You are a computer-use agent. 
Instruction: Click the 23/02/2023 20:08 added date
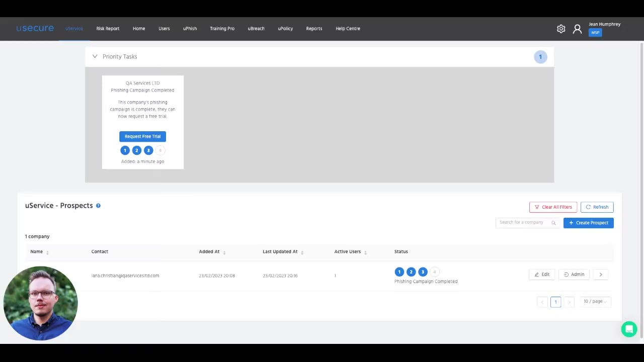click(x=217, y=276)
